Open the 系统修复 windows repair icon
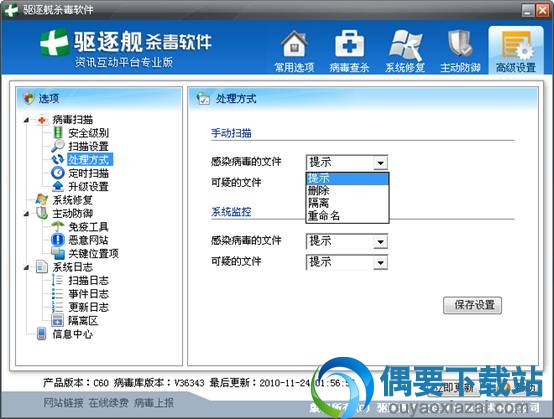The image size is (554, 419). 405,45
